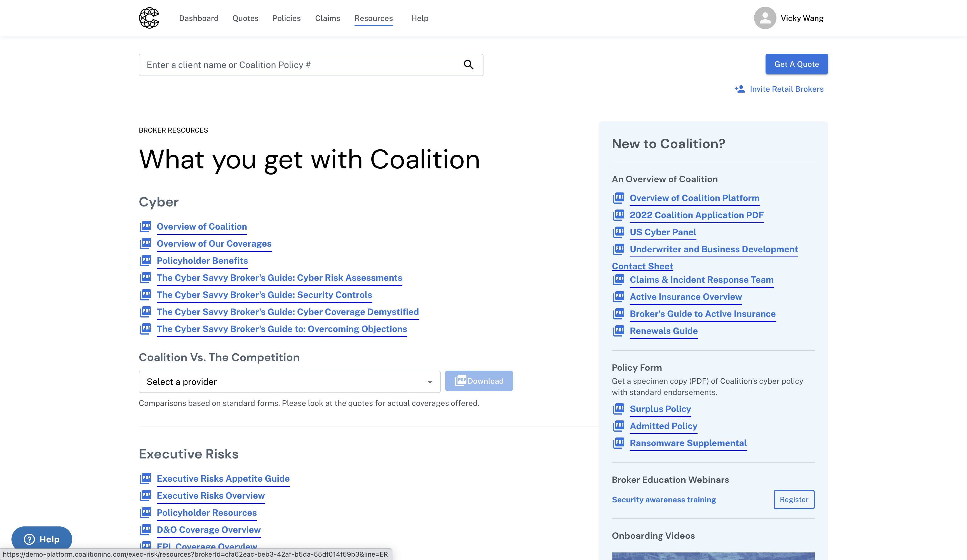Screen dimensions: 967x560
Task: Open the Surplus Policy link
Action: 660,409
